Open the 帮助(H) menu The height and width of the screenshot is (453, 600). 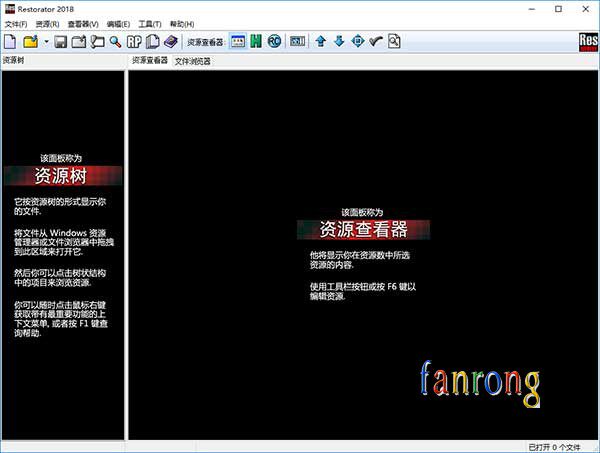(x=182, y=24)
